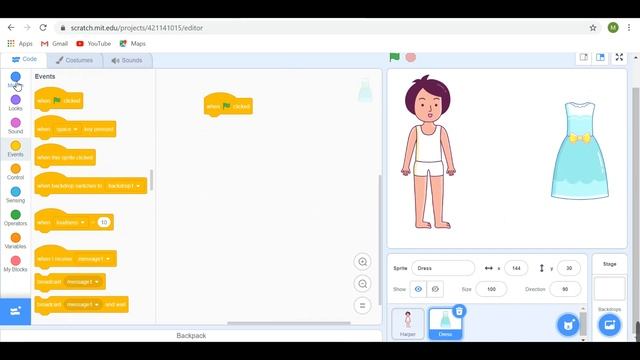Click the workspace horizontal scrollbar

coord(289,323)
